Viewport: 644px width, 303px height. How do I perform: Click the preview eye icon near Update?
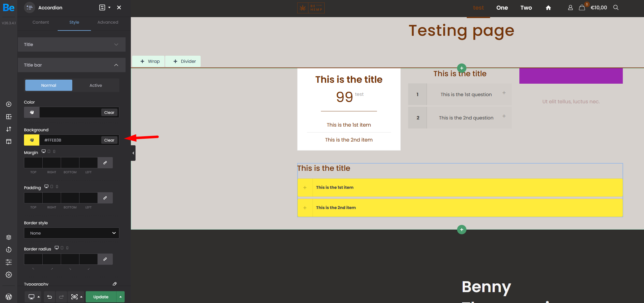point(75,297)
